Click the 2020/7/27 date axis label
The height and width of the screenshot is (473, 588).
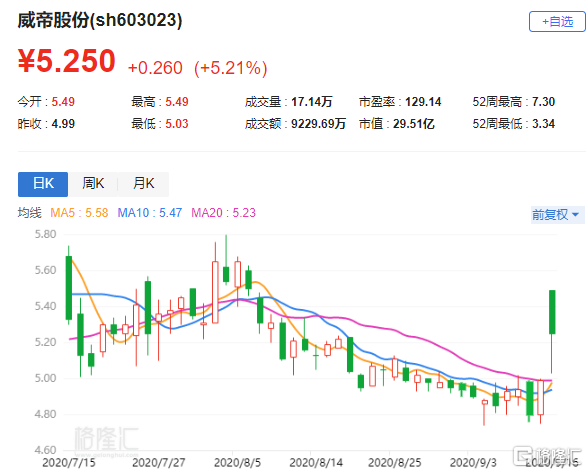click(x=159, y=462)
